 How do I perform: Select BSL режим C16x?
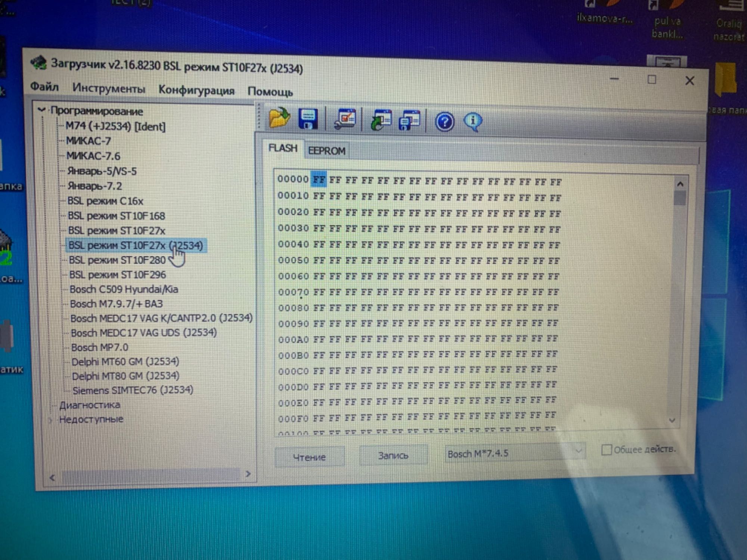coord(105,201)
